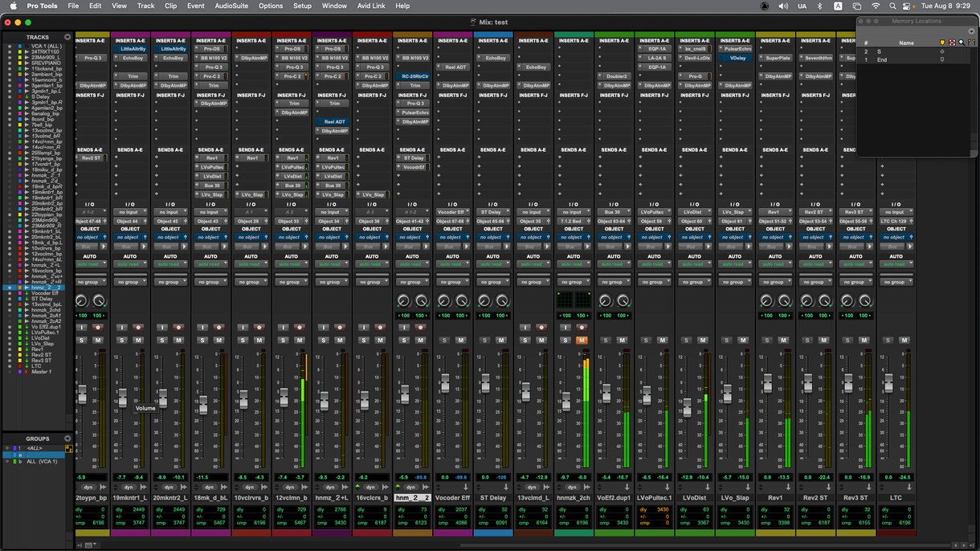Click the left pan knob on VoEf2.dup1

click(605, 300)
